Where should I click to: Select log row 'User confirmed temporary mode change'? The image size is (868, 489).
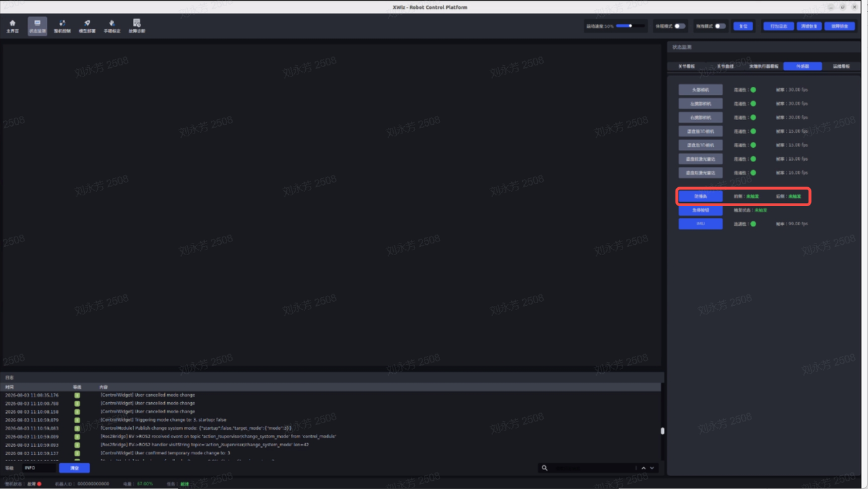[x=331, y=453]
